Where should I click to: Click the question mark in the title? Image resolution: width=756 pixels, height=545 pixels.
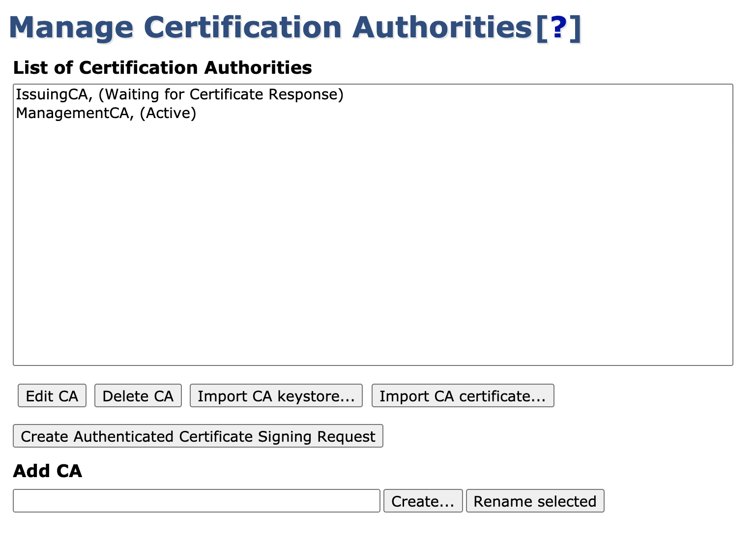tap(558, 28)
